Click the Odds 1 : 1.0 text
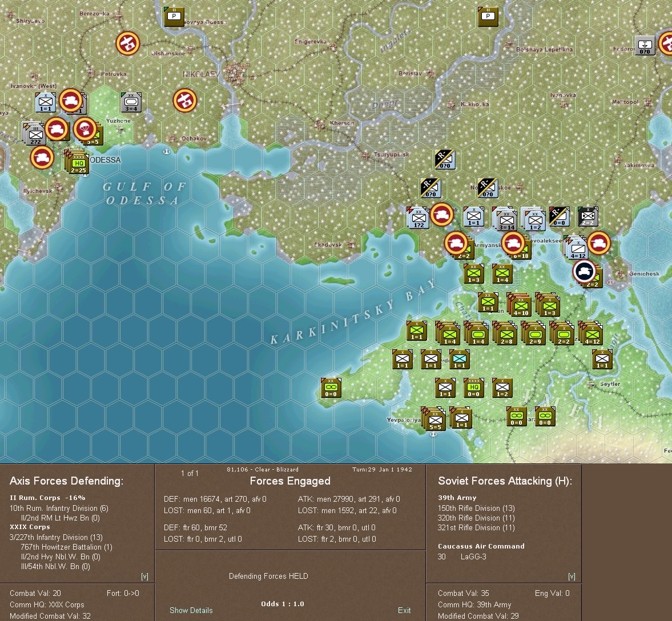Image resolution: width=672 pixels, height=621 pixels. pyautogui.click(x=283, y=604)
